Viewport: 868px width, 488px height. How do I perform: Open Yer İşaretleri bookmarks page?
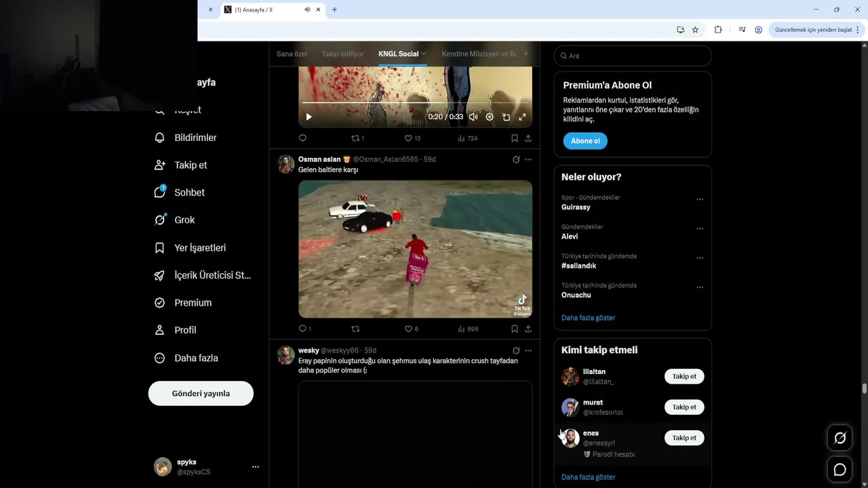(191, 247)
